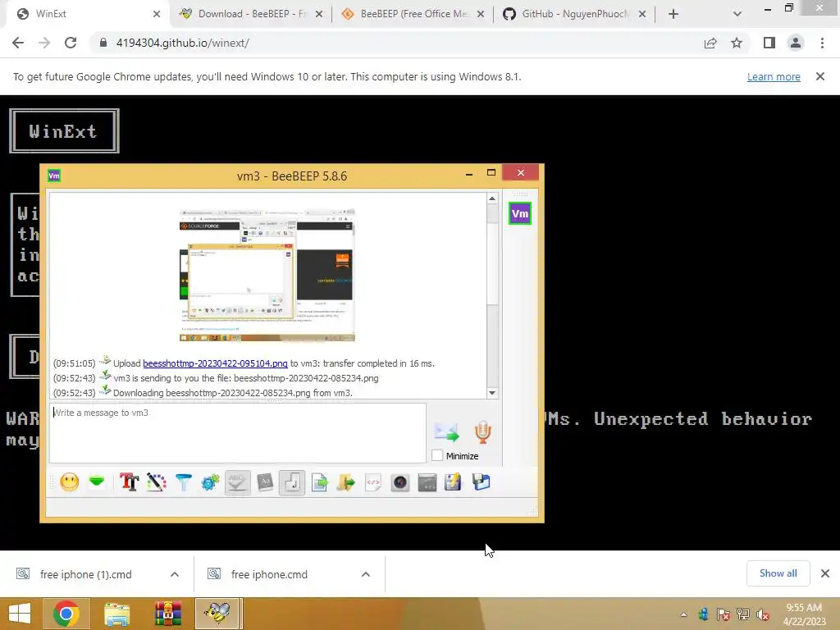840x630 pixels.
Task: Switch to the Download - BeeBEEP tab
Action: coord(251,14)
